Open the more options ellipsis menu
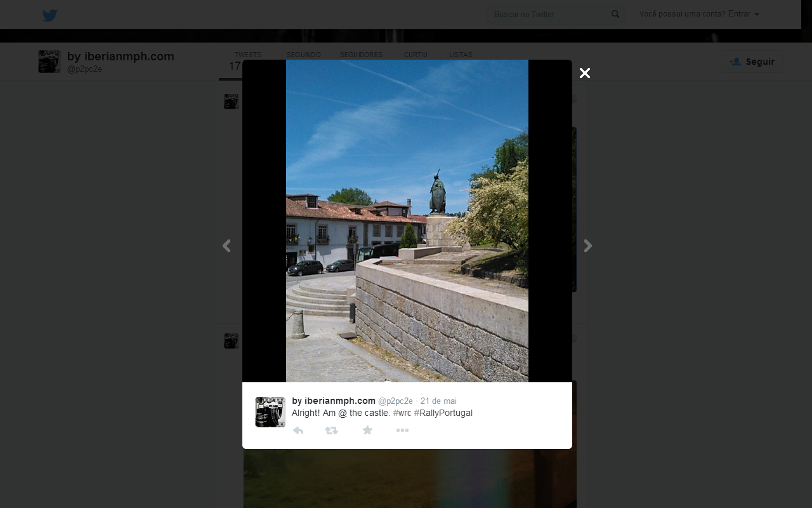 coord(402,431)
